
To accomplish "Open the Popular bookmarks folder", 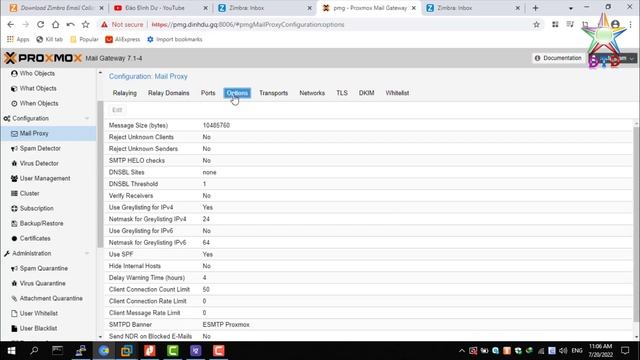I will point(84,40).
